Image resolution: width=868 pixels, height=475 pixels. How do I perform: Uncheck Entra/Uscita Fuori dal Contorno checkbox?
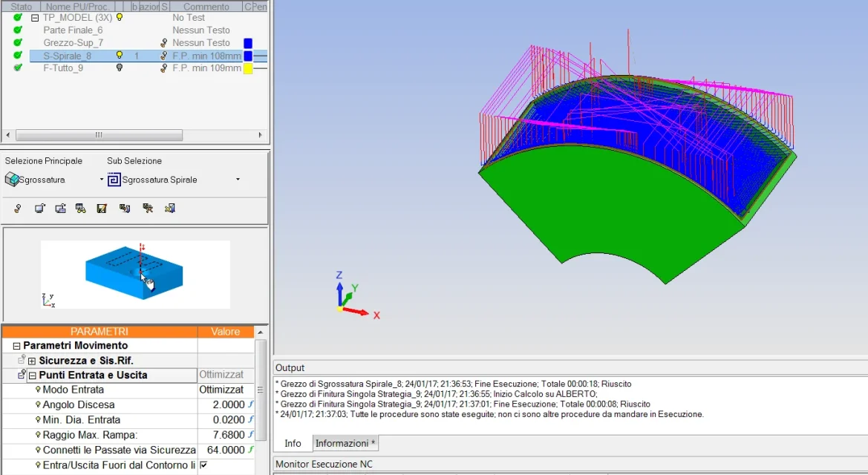click(x=203, y=465)
